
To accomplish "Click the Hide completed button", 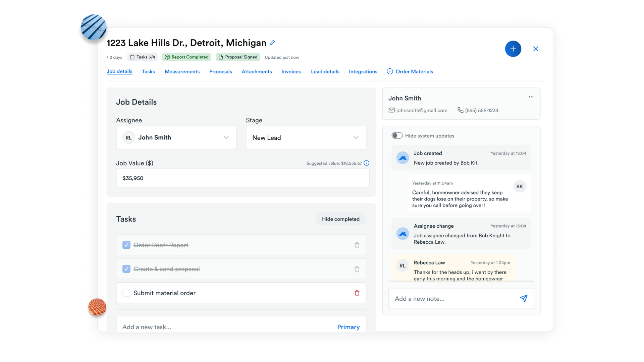I will [x=341, y=219].
